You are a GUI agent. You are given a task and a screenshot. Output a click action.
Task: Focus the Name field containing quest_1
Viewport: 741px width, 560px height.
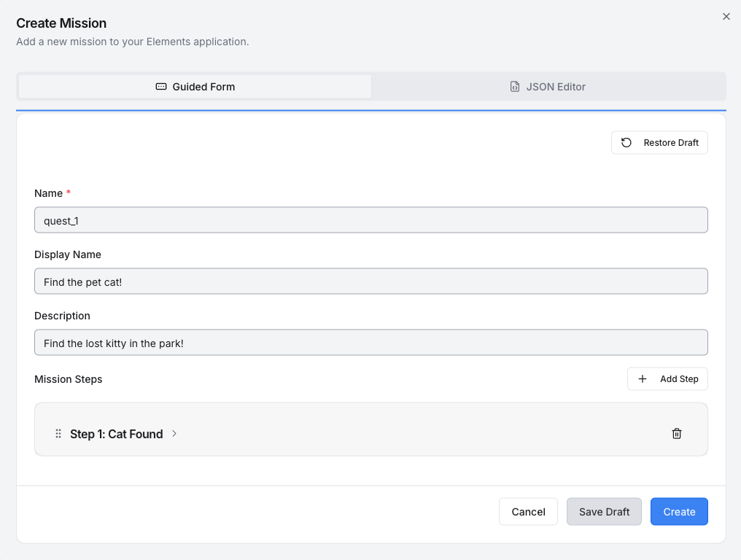pyautogui.click(x=370, y=220)
